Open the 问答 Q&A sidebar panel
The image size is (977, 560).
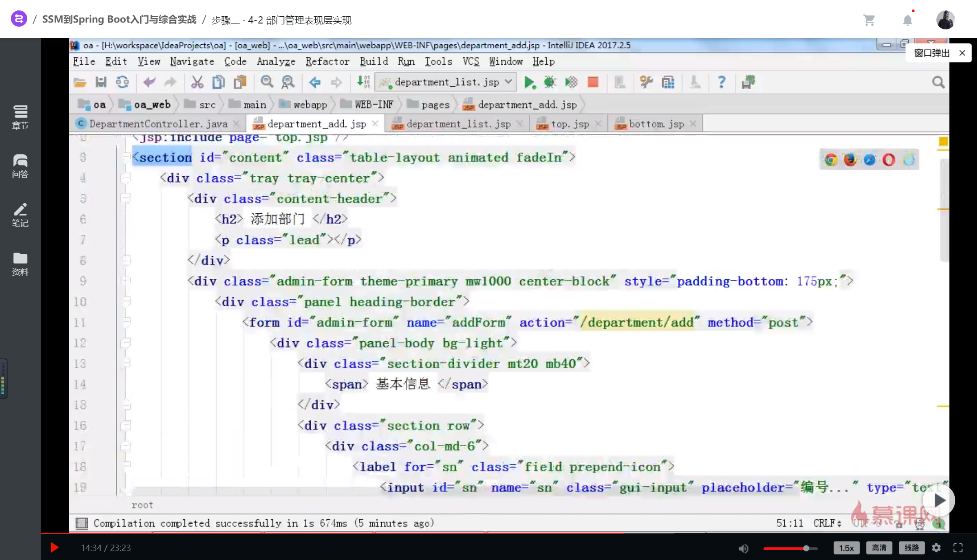[20, 166]
